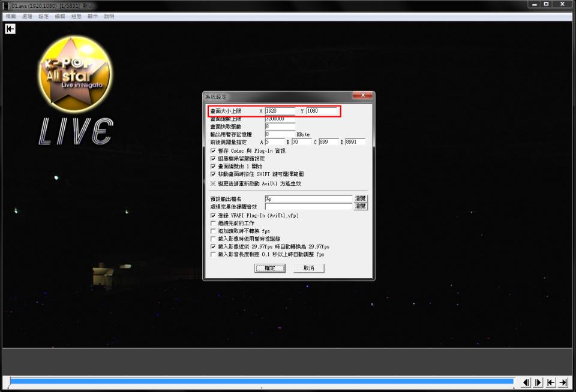Click the empty 處理完畢後提醒音效 field
The width and height of the screenshot is (576, 392).
pos(308,207)
